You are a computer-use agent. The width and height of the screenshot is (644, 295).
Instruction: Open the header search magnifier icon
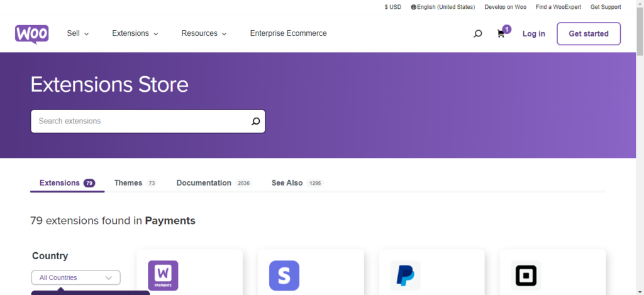click(x=478, y=34)
